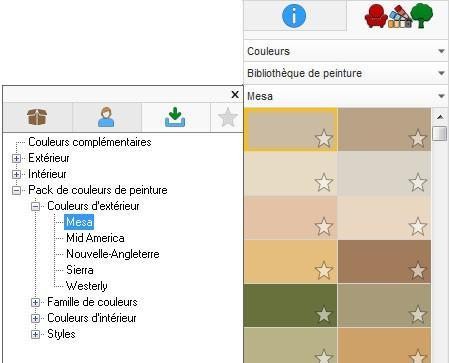
Task: Toggle favorite star on brown swatch
Action: point(417,270)
